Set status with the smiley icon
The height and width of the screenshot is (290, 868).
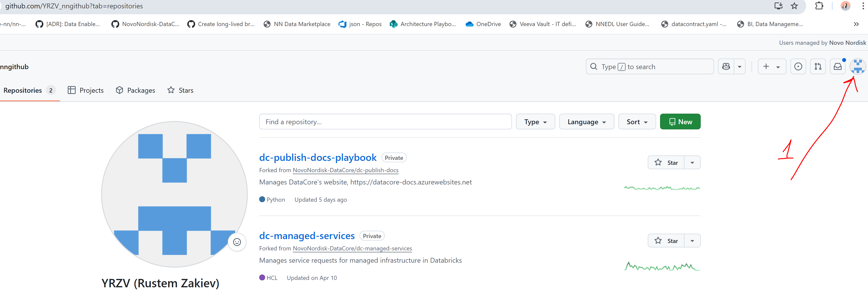click(x=237, y=242)
